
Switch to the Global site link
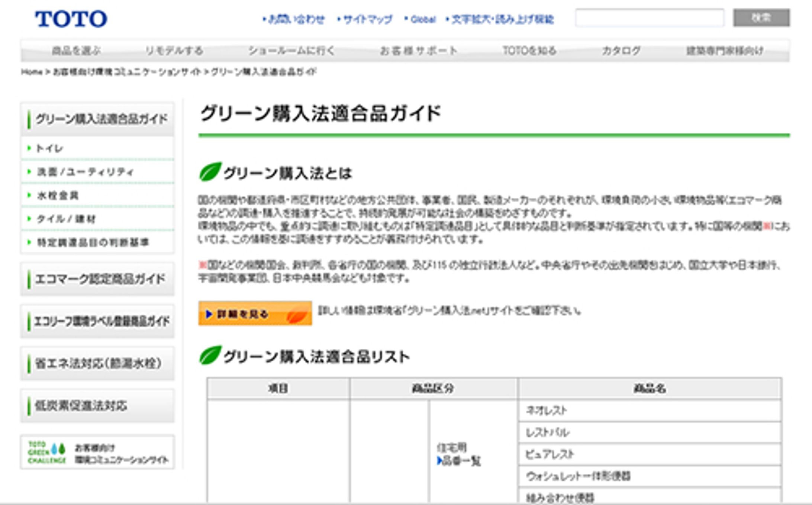(423, 19)
